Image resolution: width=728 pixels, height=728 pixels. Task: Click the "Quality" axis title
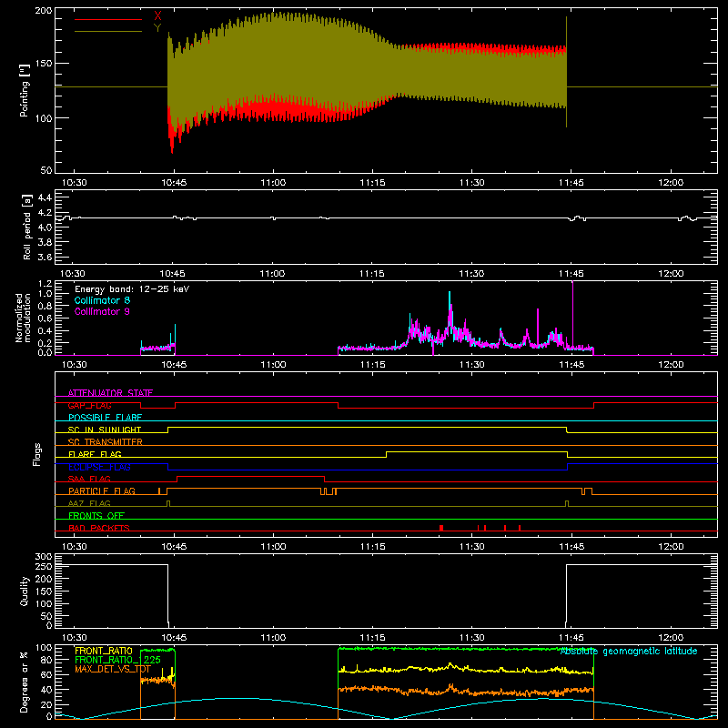(x=25, y=591)
